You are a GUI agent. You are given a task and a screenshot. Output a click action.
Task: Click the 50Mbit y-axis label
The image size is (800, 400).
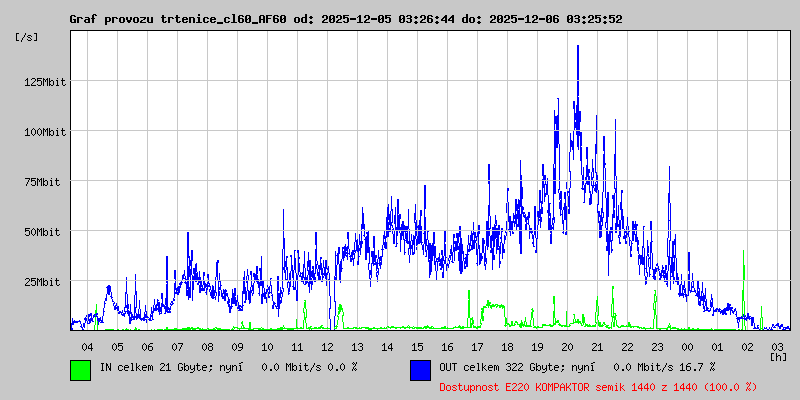click(x=45, y=232)
